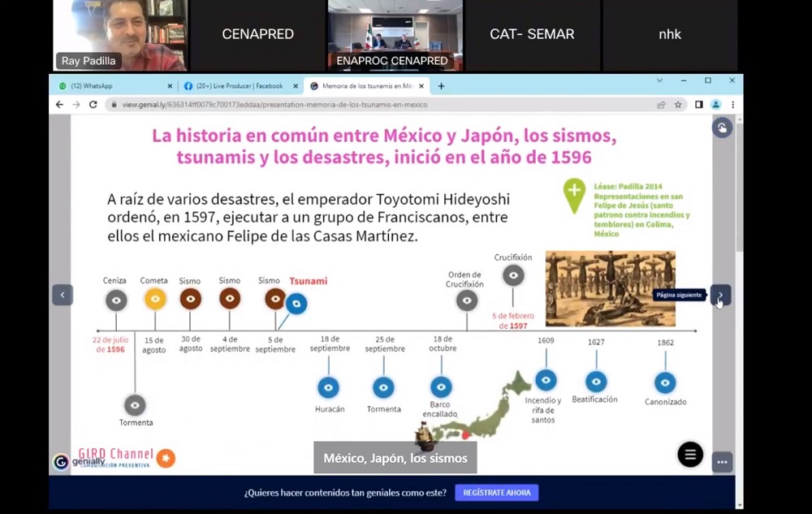Click the REGÍSTRATE AHORA button

tap(496, 492)
